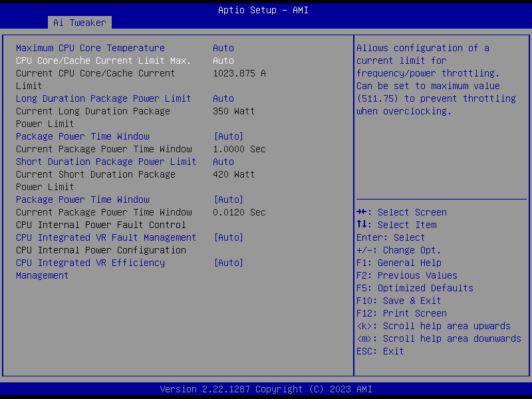Click +/-: Change Opt. hint
Image resolution: width=532 pixels, height=399 pixels.
[398, 250]
